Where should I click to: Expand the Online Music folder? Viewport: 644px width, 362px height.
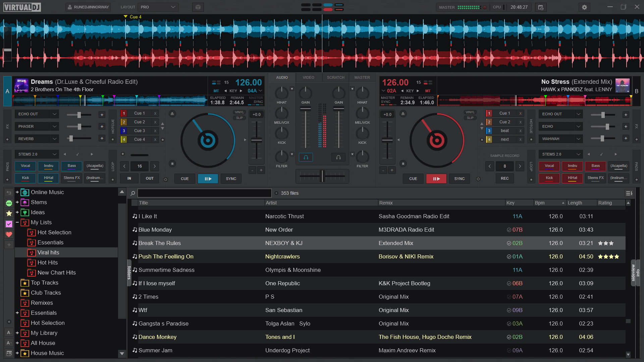(x=17, y=192)
